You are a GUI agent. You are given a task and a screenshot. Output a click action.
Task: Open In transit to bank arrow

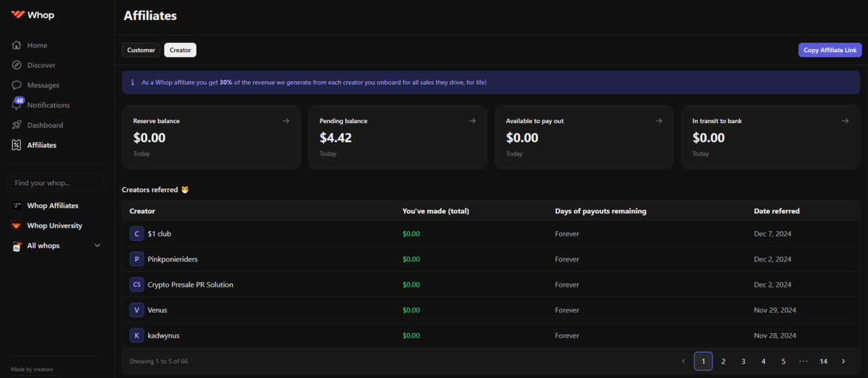click(x=845, y=121)
